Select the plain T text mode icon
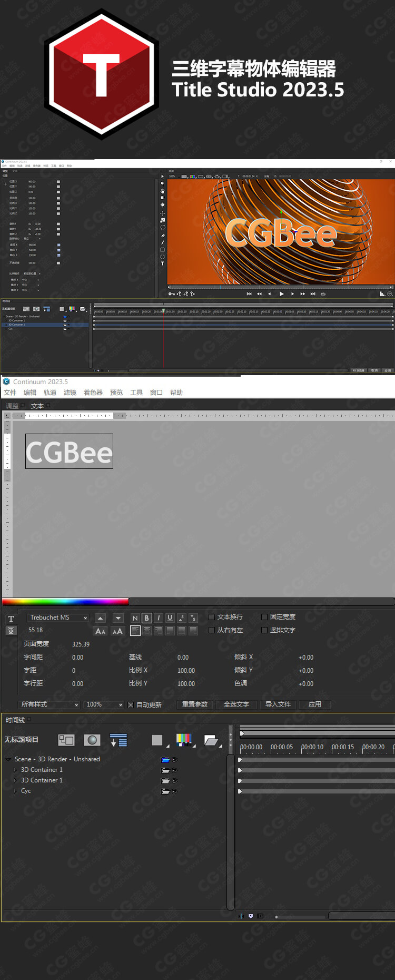The width and height of the screenshot is (395, 980). pos(11,619)
